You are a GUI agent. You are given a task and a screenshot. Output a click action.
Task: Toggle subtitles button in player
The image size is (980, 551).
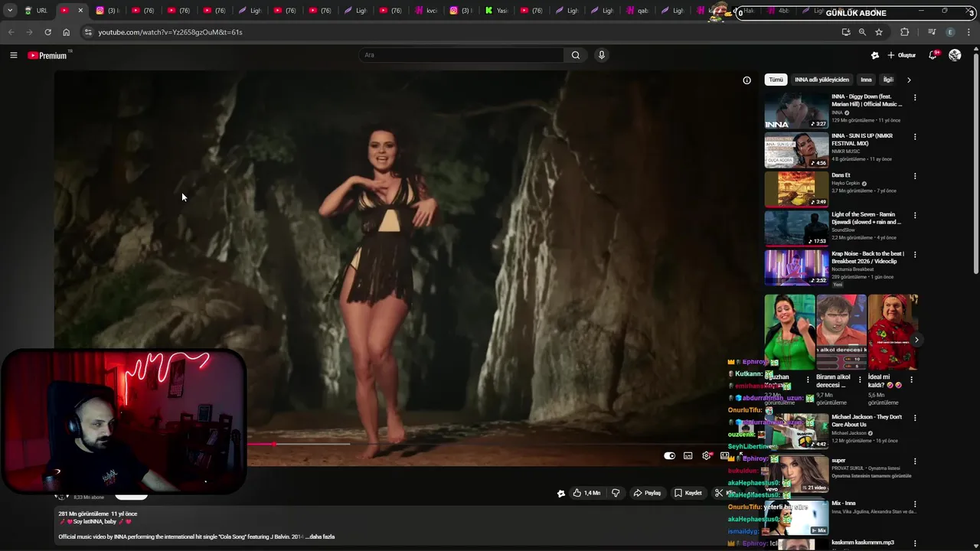[688, 455]
